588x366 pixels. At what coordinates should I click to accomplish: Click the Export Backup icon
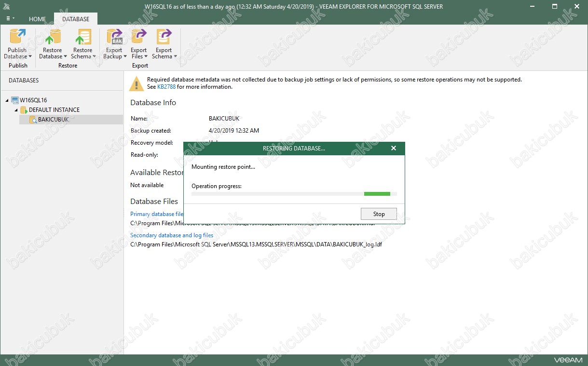coord(114,38)
